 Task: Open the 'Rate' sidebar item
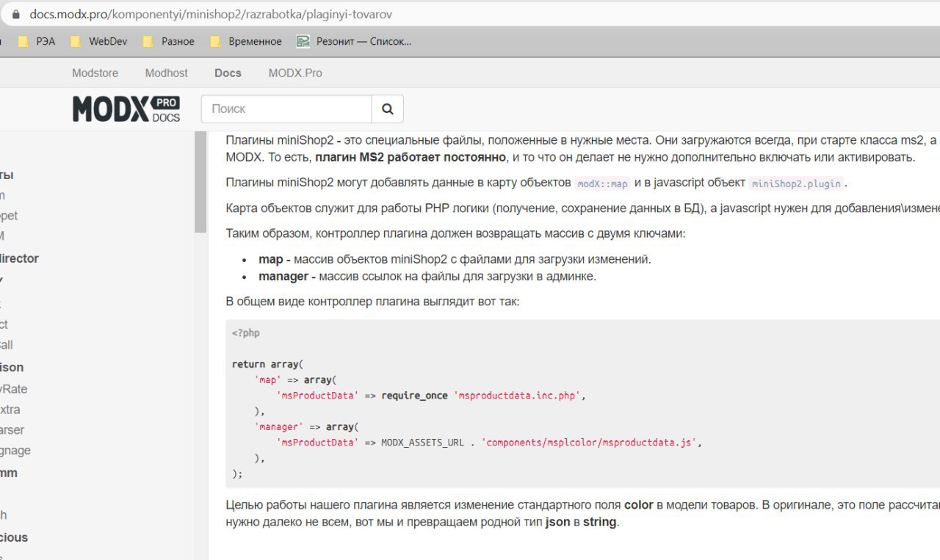click(14, 389)
